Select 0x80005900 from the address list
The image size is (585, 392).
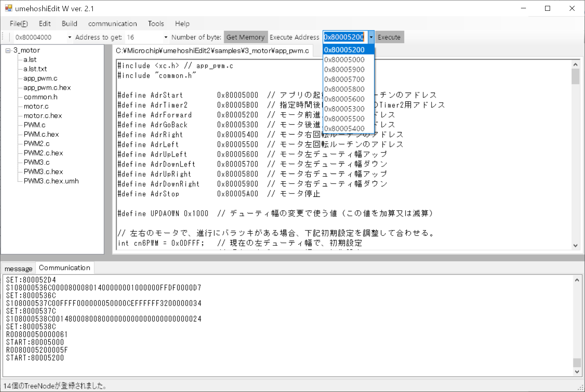pyautogui.click(x=344, y=69)
